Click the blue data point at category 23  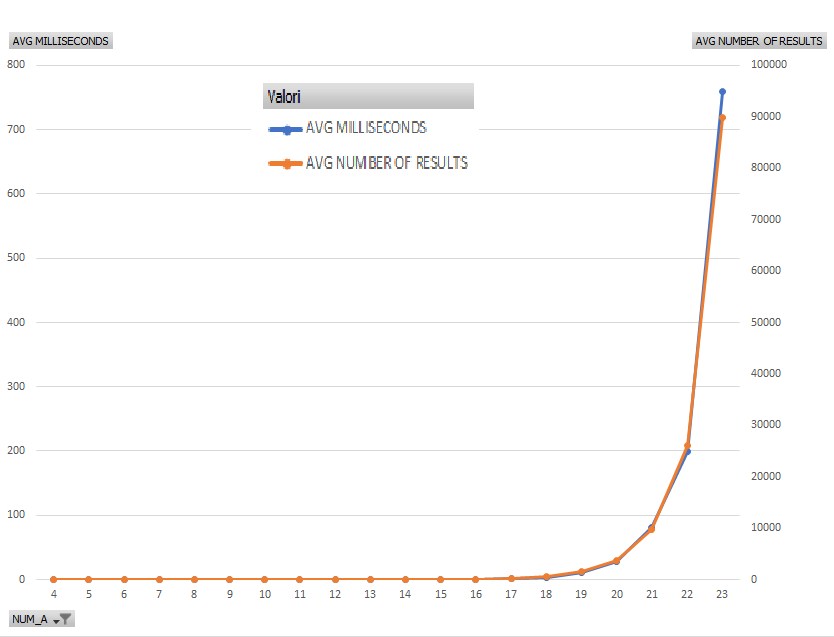click(x=722, y=91)
